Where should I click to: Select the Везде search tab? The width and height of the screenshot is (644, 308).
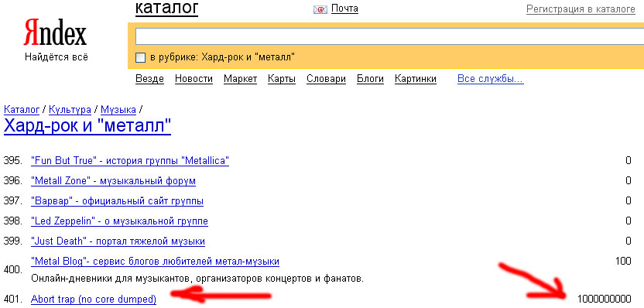(149, 79)
